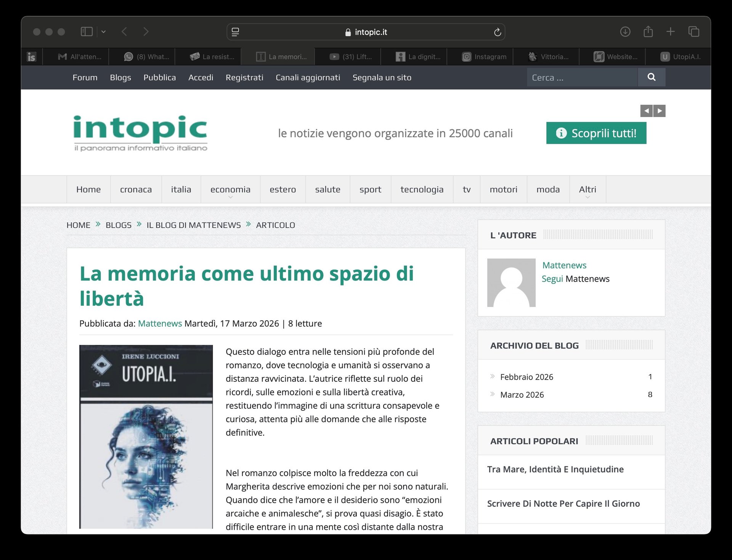Click the banner next arrow

click(660, 111)
